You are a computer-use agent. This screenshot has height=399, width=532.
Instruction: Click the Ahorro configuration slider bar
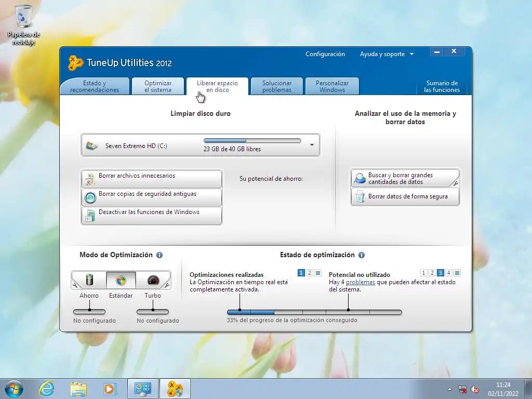point(89,312)
